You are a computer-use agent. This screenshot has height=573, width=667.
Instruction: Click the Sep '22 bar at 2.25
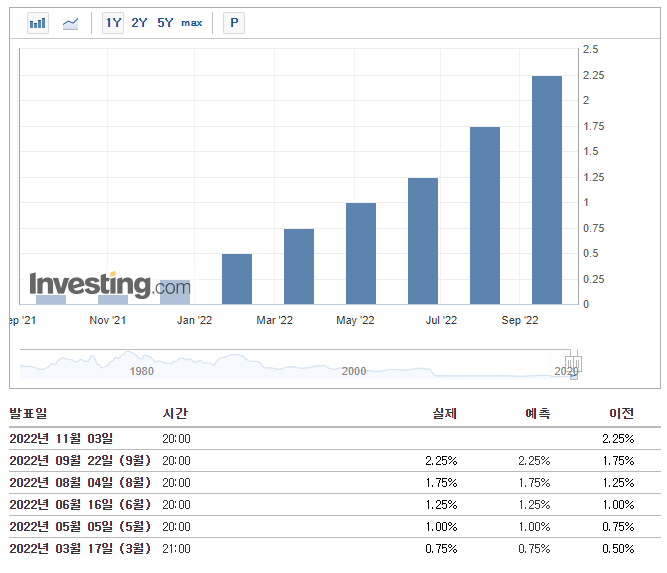pyautogui.click(x=547, y=190)
